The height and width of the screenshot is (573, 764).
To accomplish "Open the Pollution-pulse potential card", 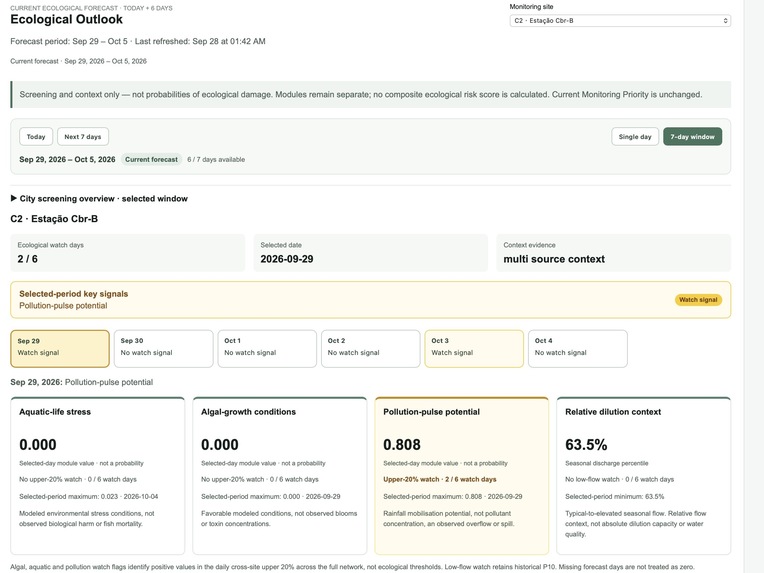I will [461, 476].
